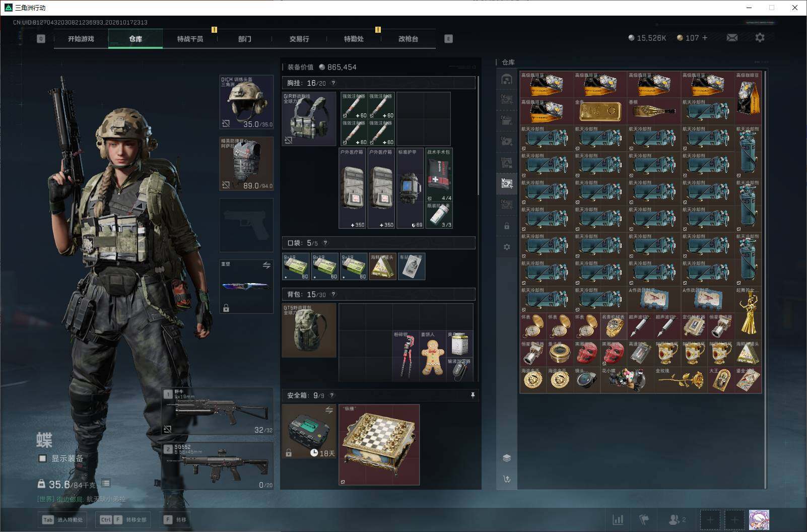Click the first plus teammate slot

coord(710,519)
